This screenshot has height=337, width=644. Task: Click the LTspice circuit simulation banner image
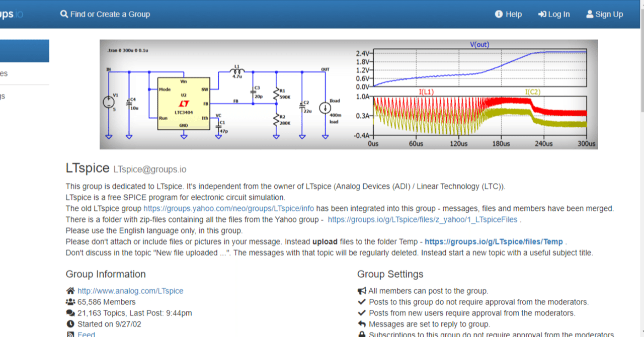pyautogui.click(x=348, y=94)
